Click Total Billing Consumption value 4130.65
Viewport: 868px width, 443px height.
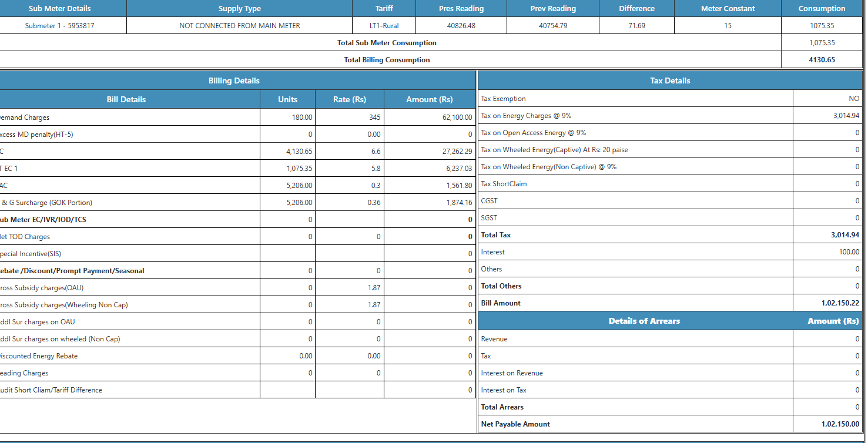pyautogui.click(x=822, y=60)
